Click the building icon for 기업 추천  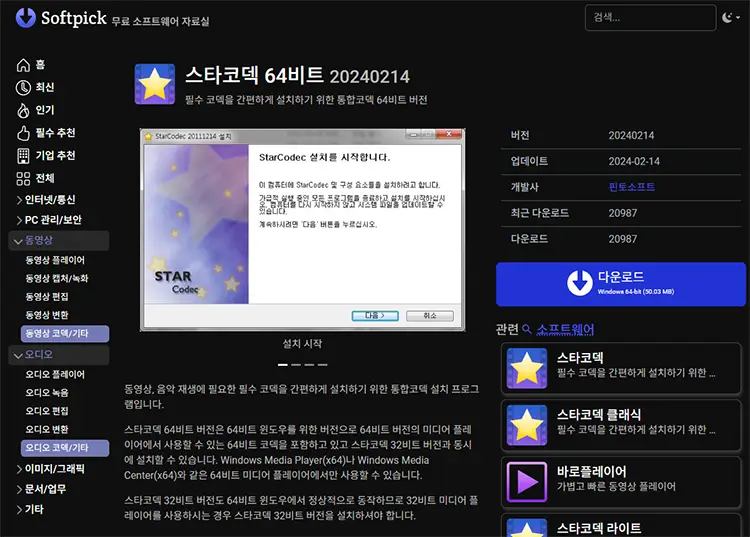(x=23, y=156)
